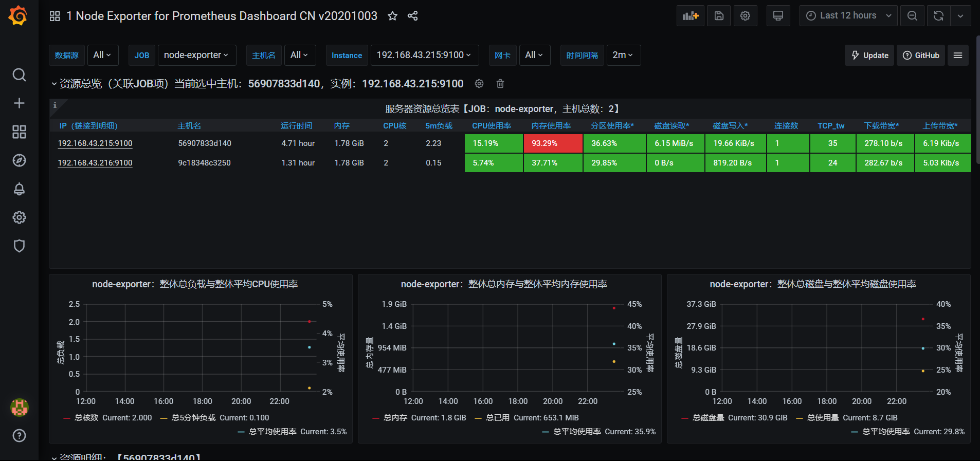Open sidebar Server Admin shield icon
This screenshot has width=980, height=461.
click(19, 246)
